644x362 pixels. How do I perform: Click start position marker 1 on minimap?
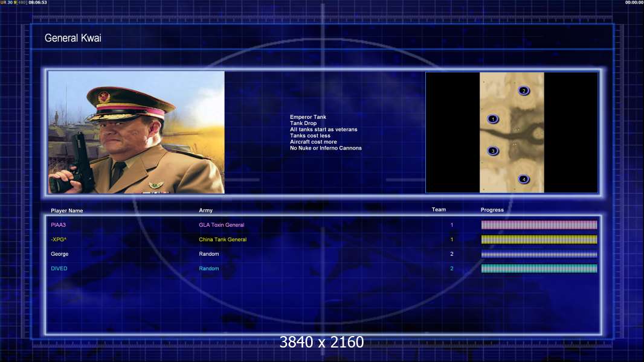click(x=493, y=119)
